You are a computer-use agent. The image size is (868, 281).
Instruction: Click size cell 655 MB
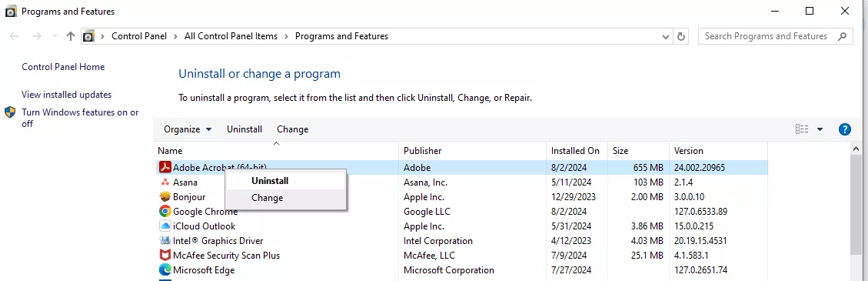[x=648, y=167]
